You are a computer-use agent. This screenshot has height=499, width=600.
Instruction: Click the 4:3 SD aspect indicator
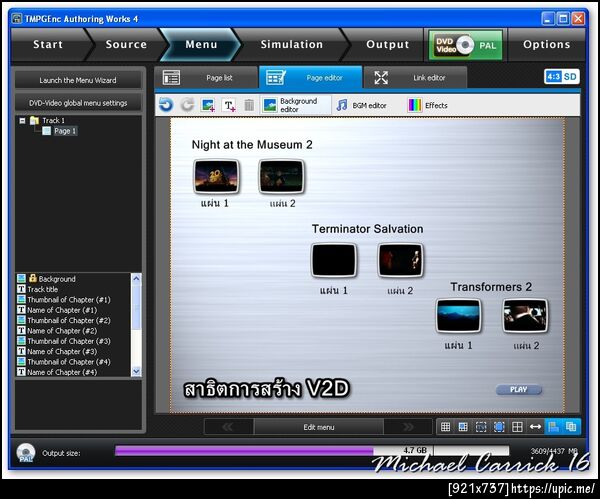(x=561, y=77)
